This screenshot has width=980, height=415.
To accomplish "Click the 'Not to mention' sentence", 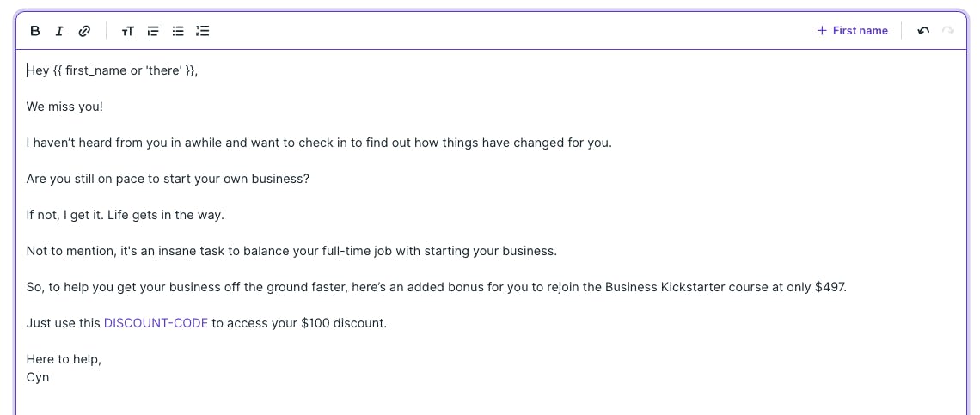I will pyautogui.click(x=291, y=251).
